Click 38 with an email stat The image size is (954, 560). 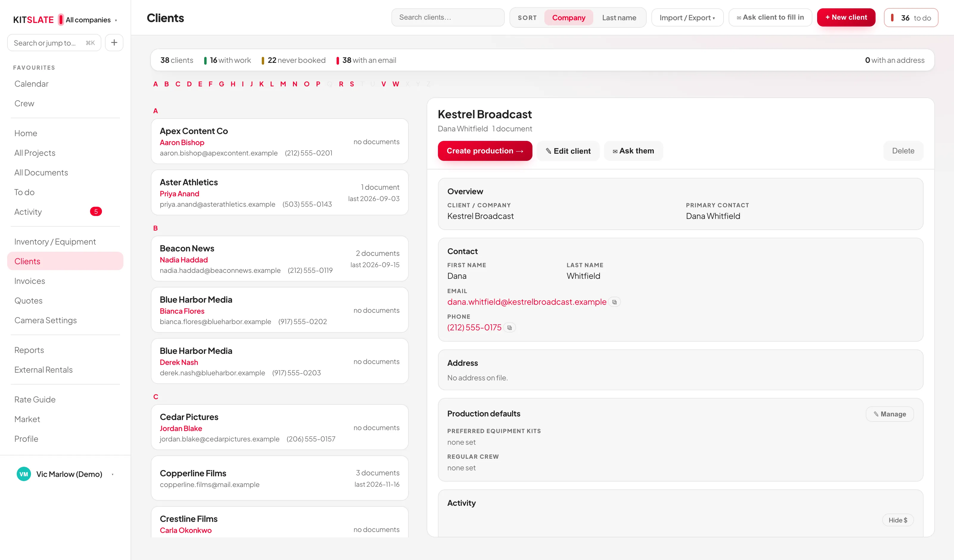(366, 60)
